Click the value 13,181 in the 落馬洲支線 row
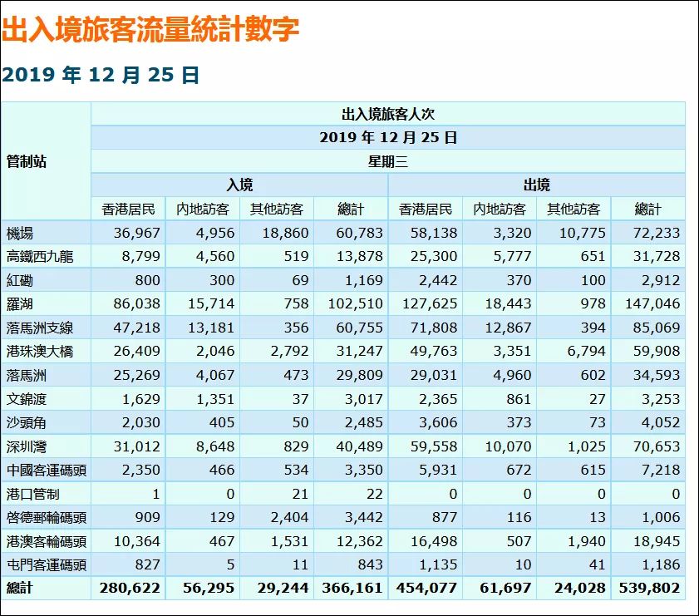 coord(211,328)
